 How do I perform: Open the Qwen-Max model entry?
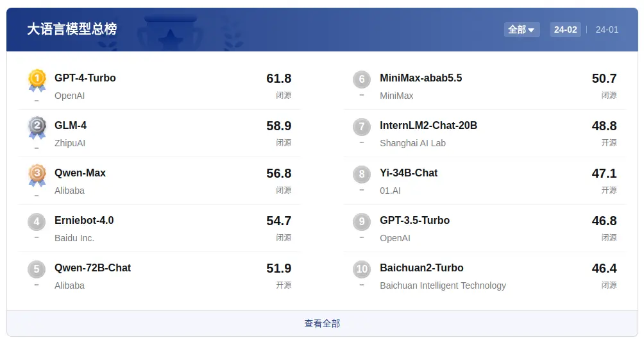(80, 173)
